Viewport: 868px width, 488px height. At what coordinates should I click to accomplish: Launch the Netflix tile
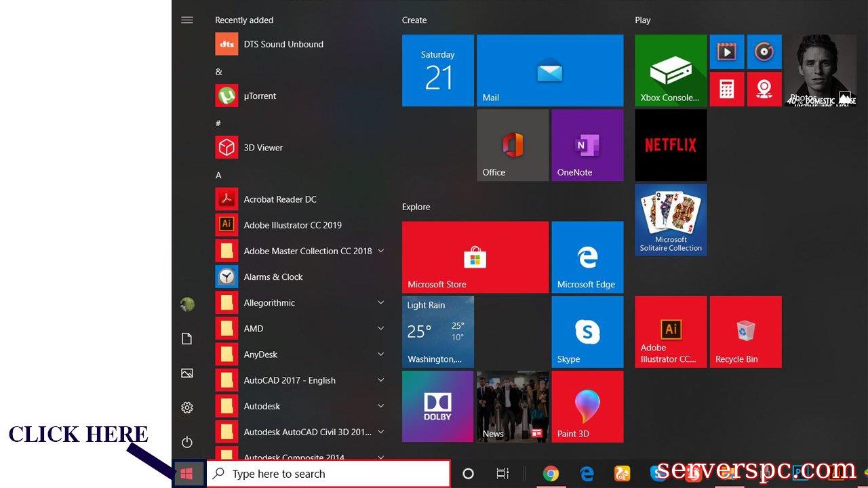point(670,145)
